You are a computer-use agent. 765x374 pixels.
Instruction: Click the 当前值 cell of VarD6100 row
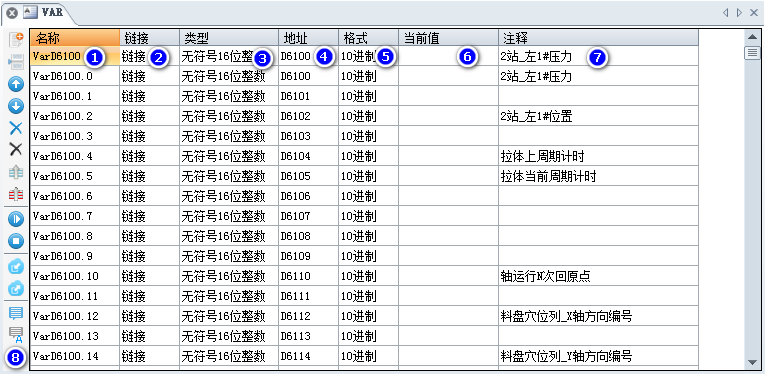[x=448, y=57]
